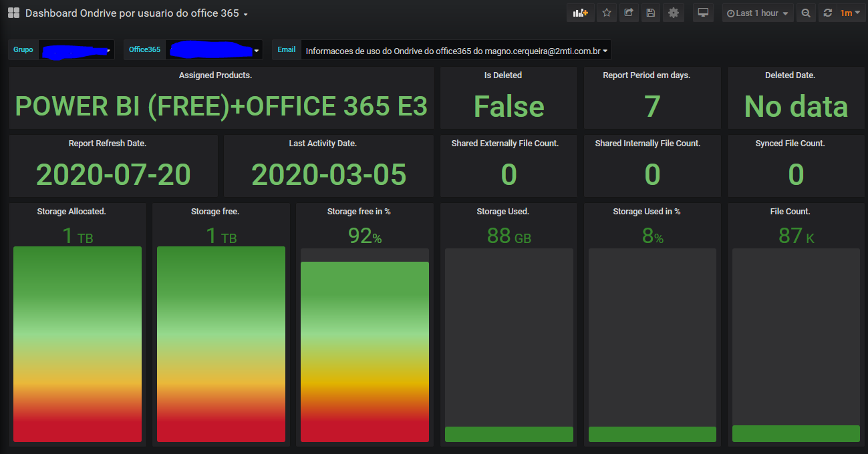Image resolution: width=868 pixels, height=454 pixels.
Task: Open dashboard settings gear
Action: [x=674, y=13]
